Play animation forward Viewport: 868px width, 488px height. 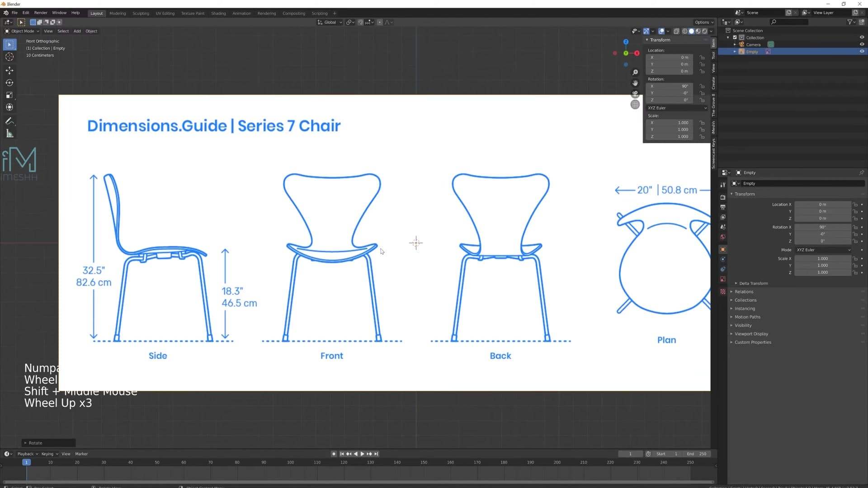pos(362,454)
